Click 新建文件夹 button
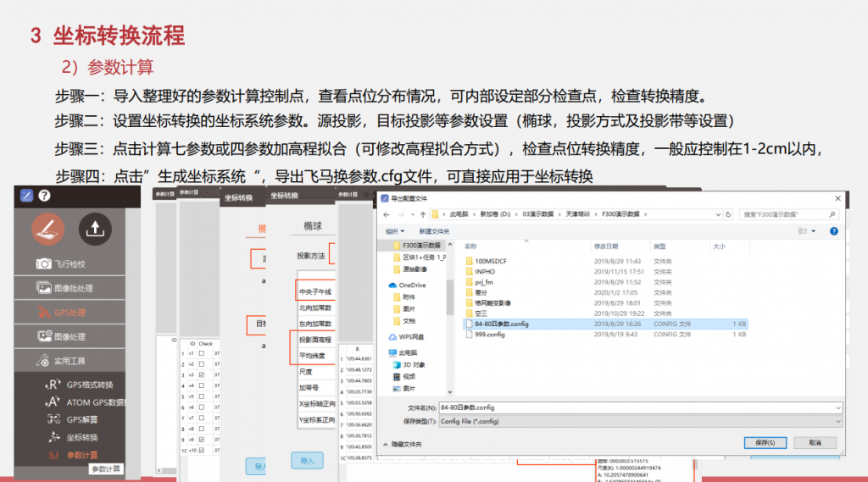Image resolution: width=868 pixels, height=482 pixels. pos(435,231)
